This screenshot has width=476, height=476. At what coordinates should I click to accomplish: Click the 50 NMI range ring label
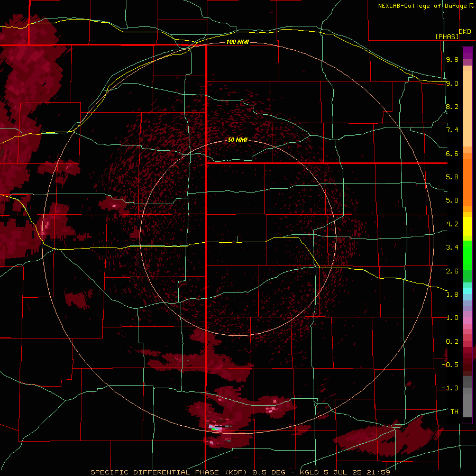(x=237, y=140)
